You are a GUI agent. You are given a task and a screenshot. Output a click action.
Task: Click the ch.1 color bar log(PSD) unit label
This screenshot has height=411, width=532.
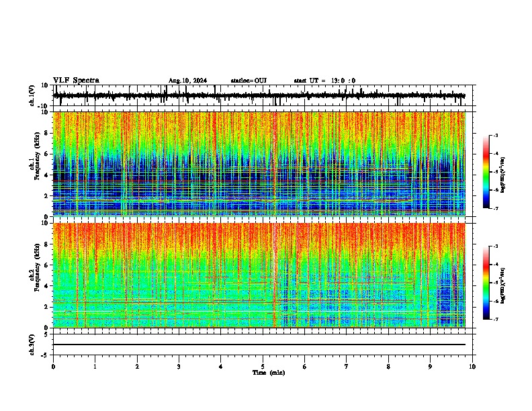503,175
